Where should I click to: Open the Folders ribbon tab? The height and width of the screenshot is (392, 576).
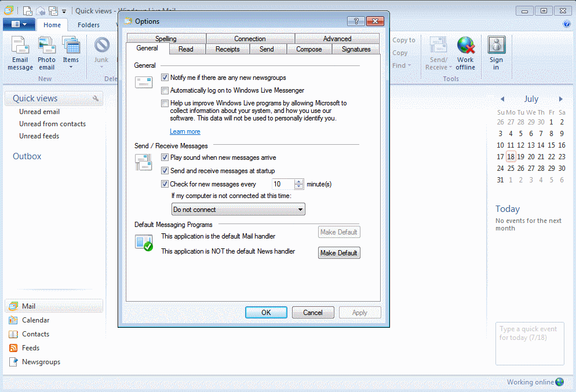(x=89, y=25)
